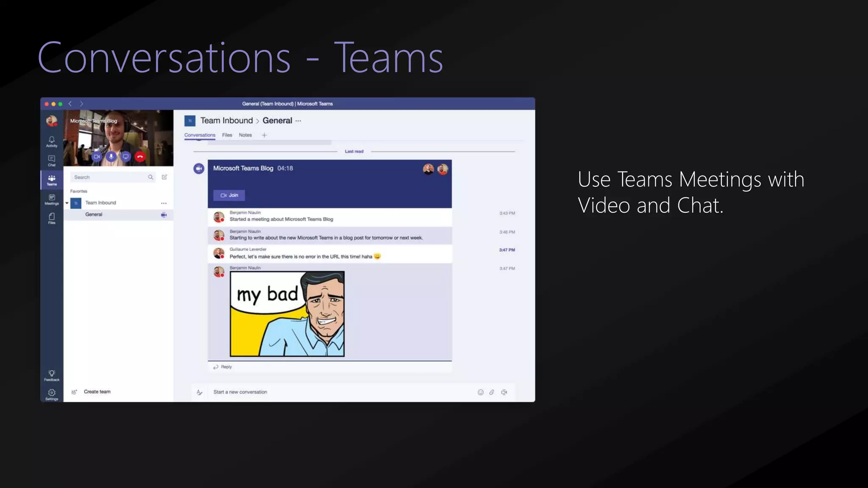The image size is (868, 488).
Task: Hang up the call with red button
Action: point(140,157)
